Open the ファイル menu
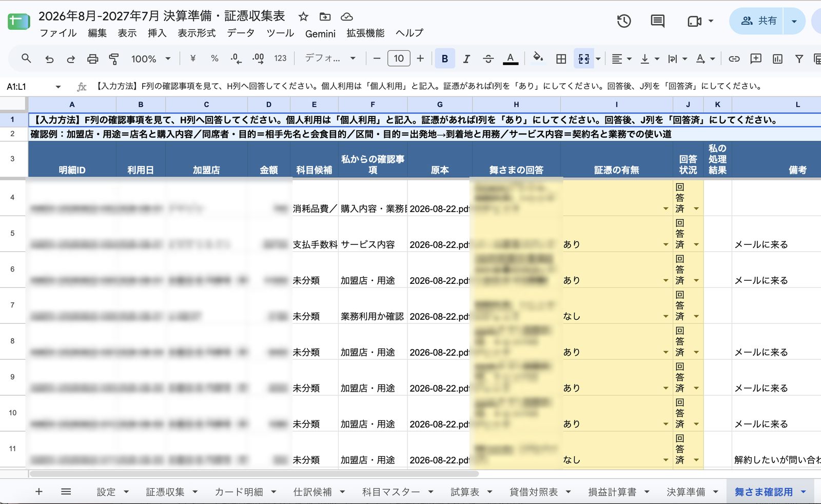821x504 pixels. click(58, 33)
